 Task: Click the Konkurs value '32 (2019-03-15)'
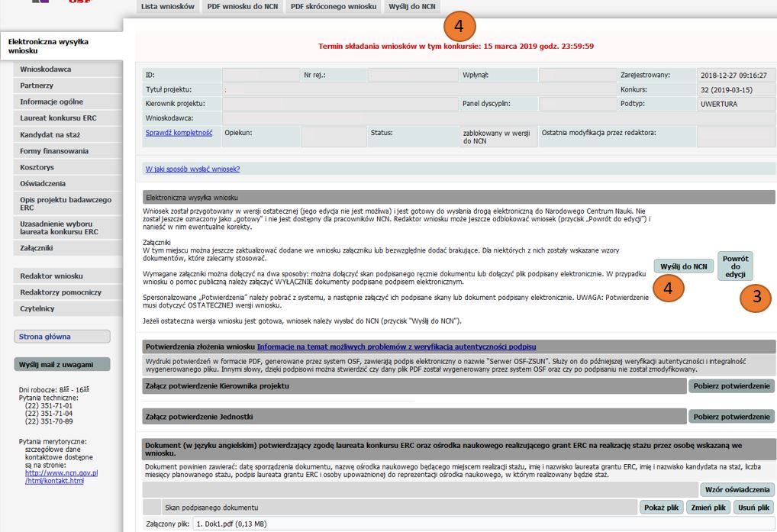pyautogui.click(x=727, y=90)
